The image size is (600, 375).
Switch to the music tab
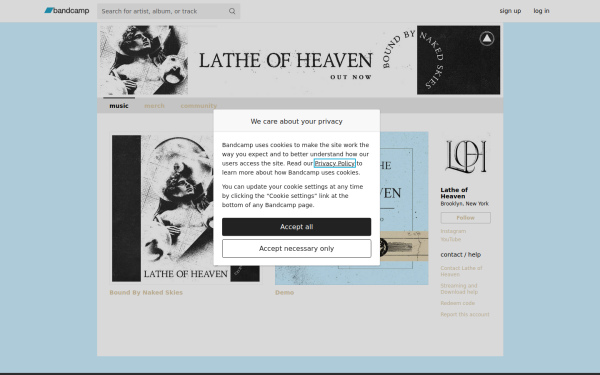(119, 106)
